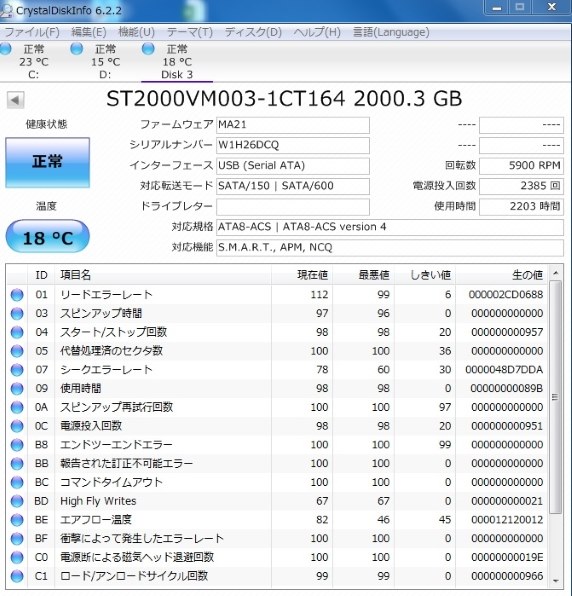572x596 pixels.
Task: Select the Disk 3 status tab
Action: [177, 62]
